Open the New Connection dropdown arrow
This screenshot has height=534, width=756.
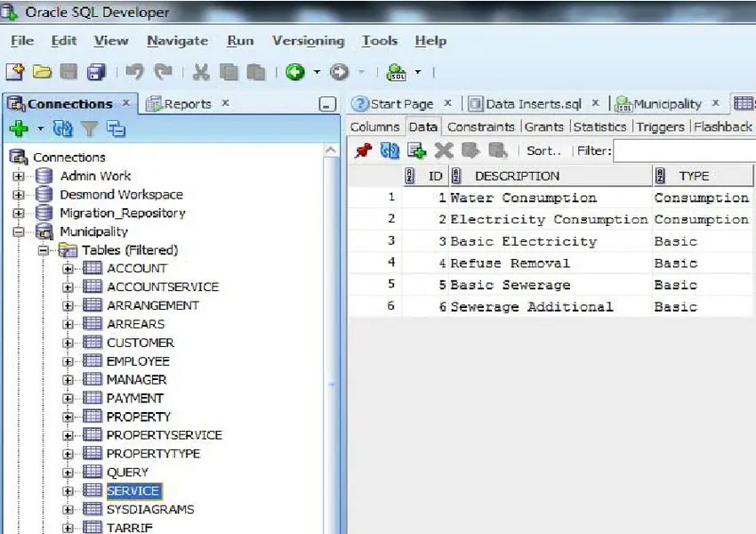tap(41, 129)
